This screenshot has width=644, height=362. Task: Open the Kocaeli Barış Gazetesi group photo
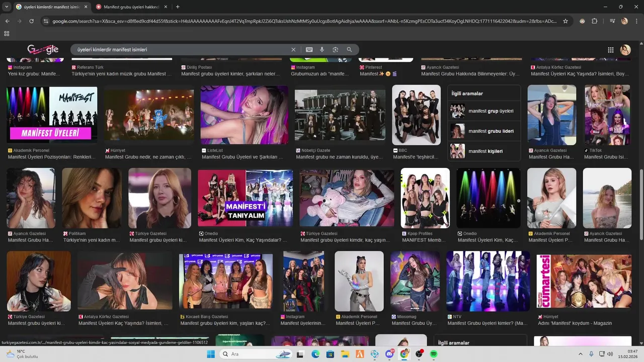click(226, 281)
